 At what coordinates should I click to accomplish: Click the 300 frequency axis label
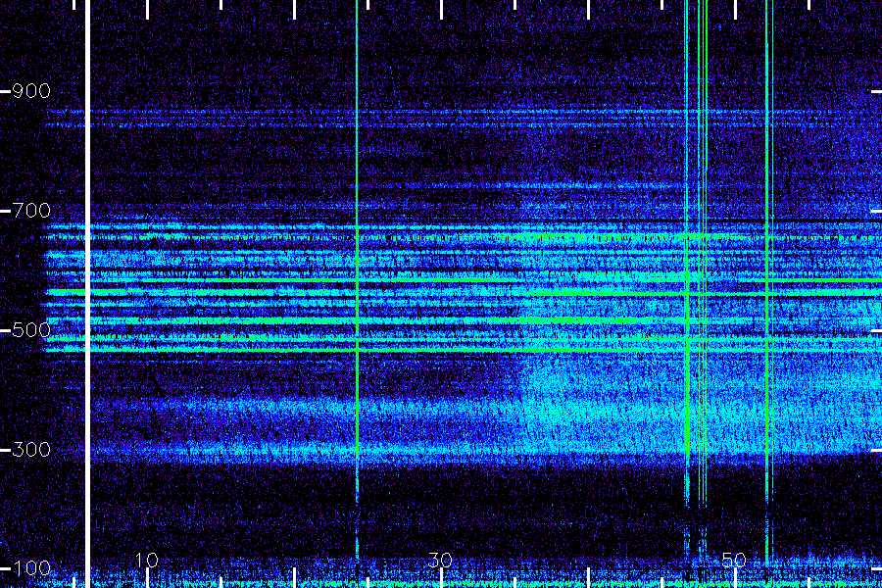click(x=31, y=449)
